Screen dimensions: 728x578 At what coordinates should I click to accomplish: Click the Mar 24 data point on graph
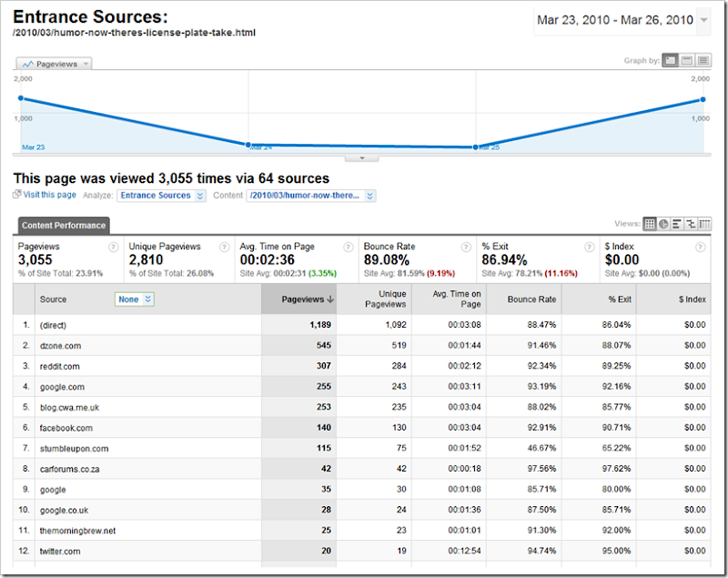pos(248,144)
